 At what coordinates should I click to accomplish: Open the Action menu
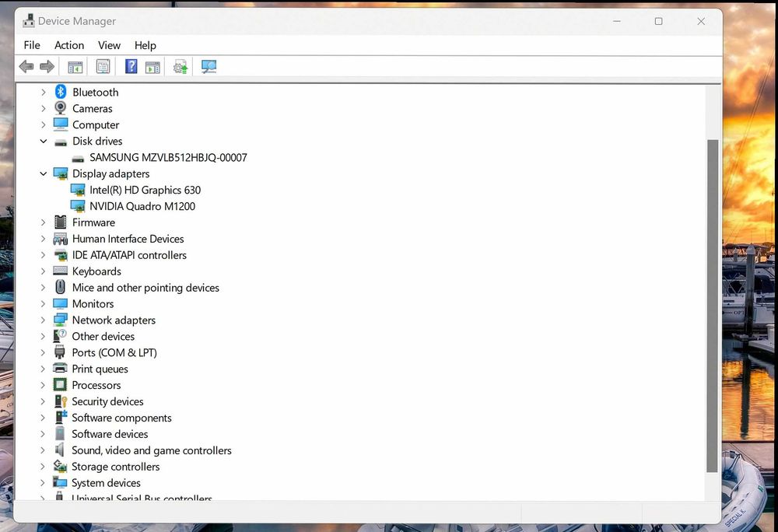coord(69,45)
